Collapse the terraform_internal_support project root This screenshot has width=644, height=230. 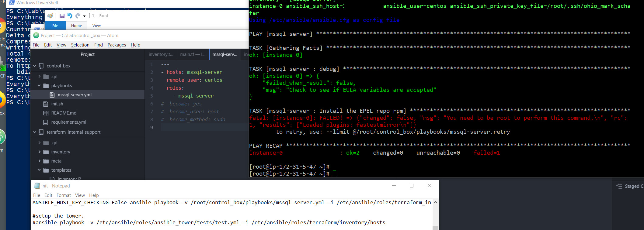click(x=35, y=132)
